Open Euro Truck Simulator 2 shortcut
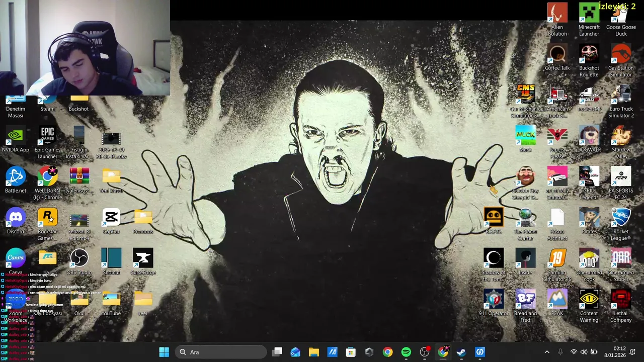The image size is (644, 362). pyautogui.click(x=621, y=102)
